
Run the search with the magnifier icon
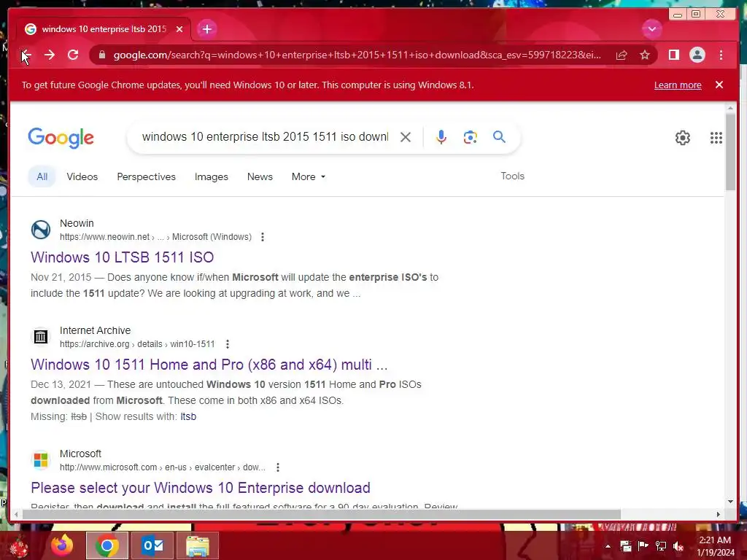pos(499,137)
